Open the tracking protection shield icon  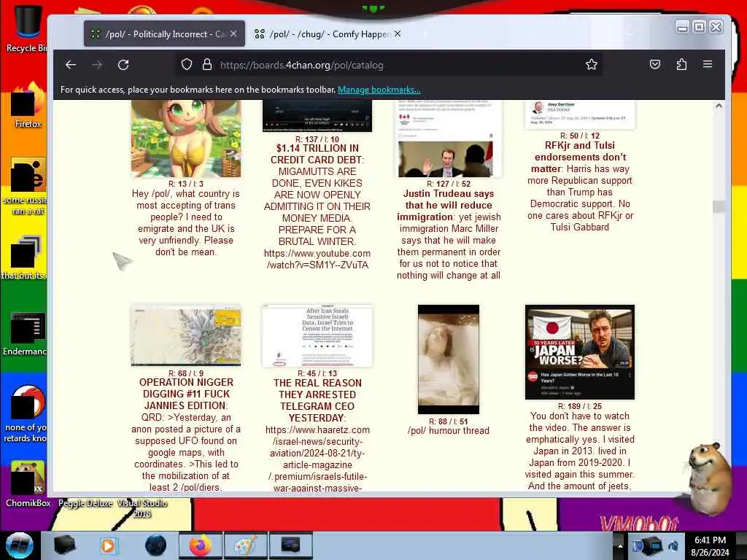pos(187,65)
